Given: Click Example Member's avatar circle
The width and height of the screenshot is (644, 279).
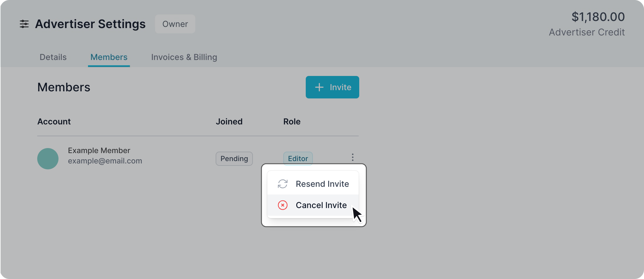Looking at the screenshot, I should (48, 159).
